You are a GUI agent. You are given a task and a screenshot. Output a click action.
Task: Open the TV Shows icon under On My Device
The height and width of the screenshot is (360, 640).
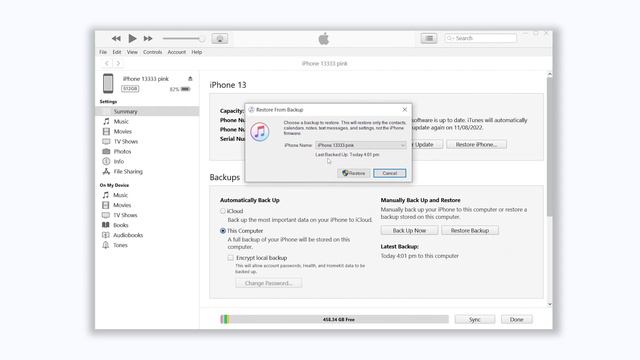106,215
